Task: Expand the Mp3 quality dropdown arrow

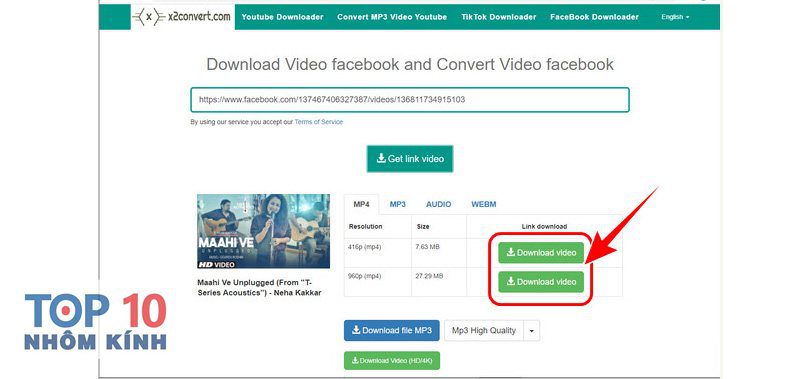Action: [531, 331]
